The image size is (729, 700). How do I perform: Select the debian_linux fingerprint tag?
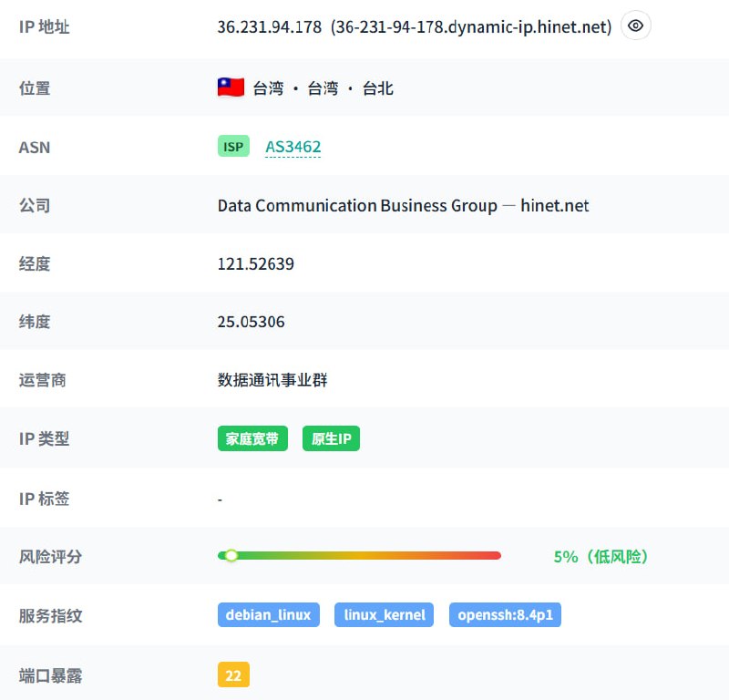pyautogui.click(x=268, y=614)
